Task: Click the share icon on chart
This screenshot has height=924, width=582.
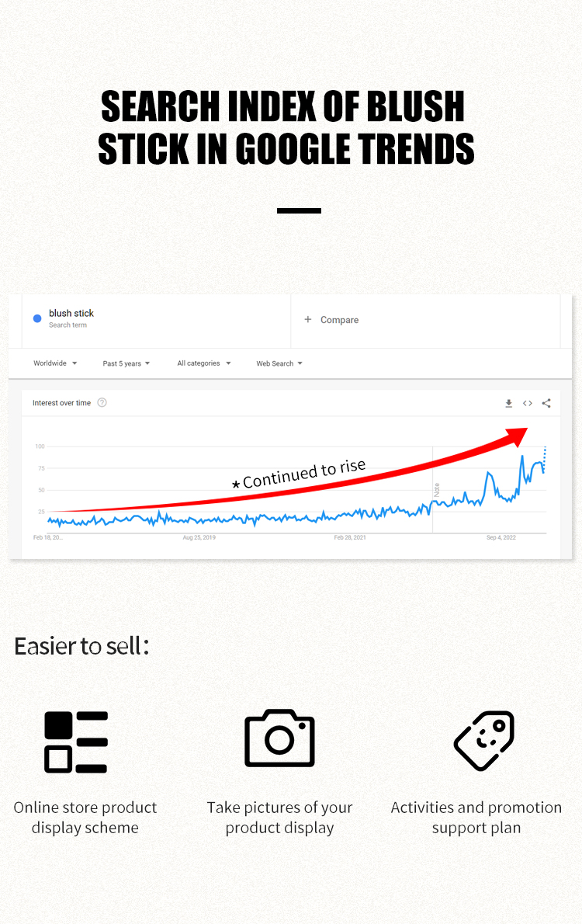Action: point(546,403)
